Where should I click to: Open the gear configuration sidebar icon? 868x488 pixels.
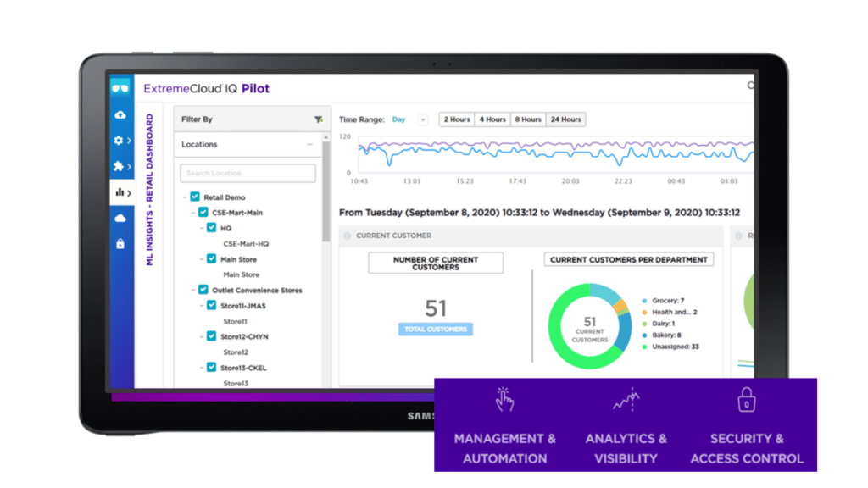click(119, 141)
